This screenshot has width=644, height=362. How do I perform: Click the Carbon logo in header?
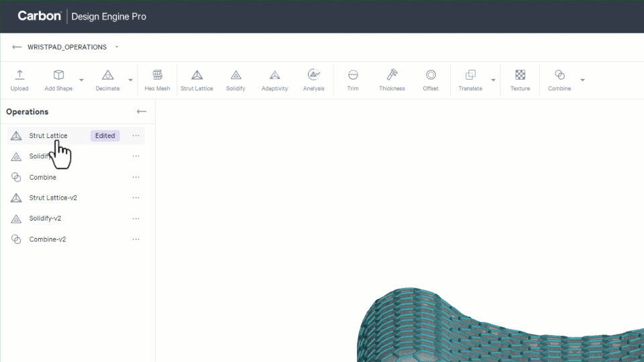(40, 16)
